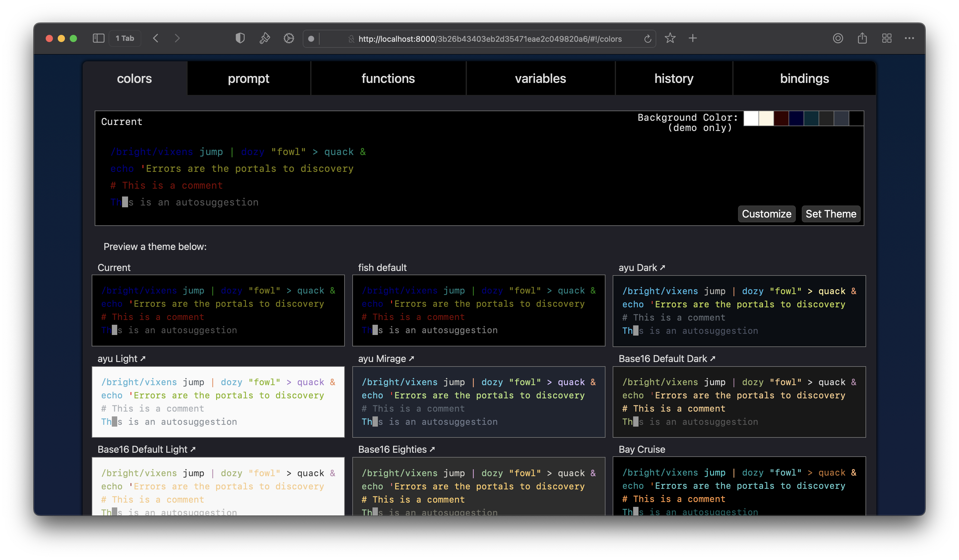Select the slate gray-blue background swatch
959x560 pixels.
pyautogui.click(x=841, y=118)
